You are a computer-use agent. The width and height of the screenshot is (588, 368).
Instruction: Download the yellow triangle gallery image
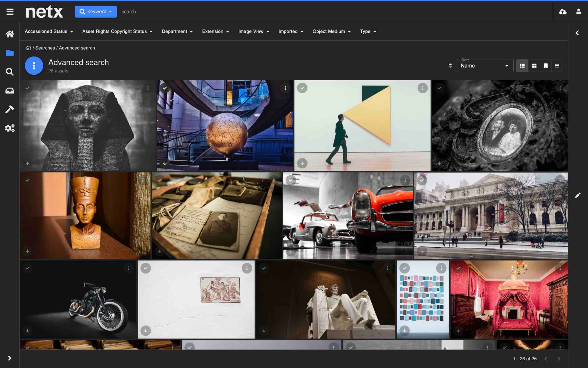pyautogui.click(x=302, y=163)
